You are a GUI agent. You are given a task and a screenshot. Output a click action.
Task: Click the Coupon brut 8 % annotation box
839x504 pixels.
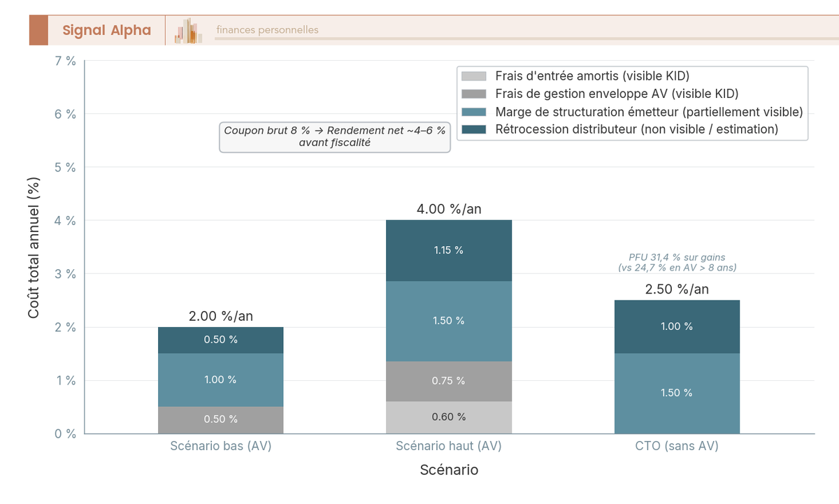[335, 137]
